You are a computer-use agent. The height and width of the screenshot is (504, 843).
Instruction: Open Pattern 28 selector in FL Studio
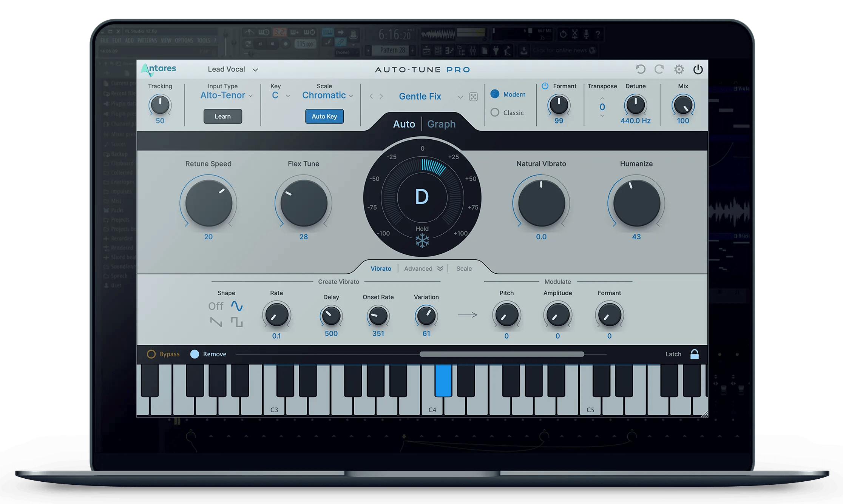point(392,50)
